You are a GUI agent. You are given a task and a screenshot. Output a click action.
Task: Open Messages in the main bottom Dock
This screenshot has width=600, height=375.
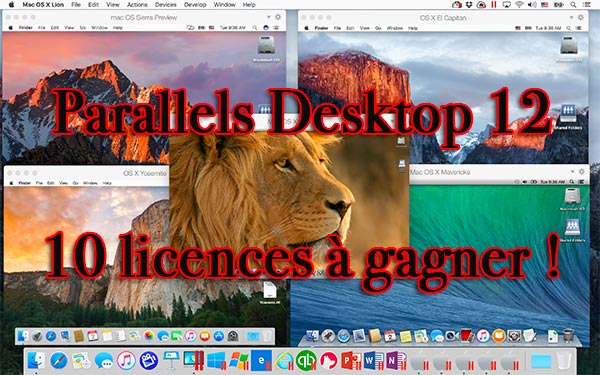104,361
